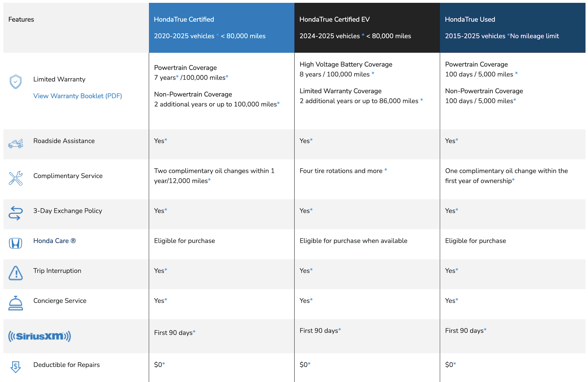This screenshot has width=588, height=382.
Task: Click the Concierge Service bell icon
Action: point(16,303)
